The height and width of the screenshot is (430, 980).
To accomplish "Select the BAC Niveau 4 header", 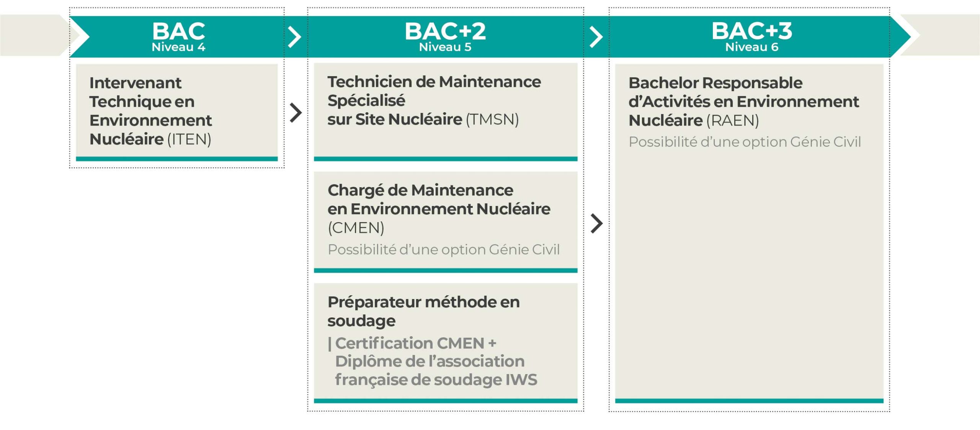I will (178, 36).
